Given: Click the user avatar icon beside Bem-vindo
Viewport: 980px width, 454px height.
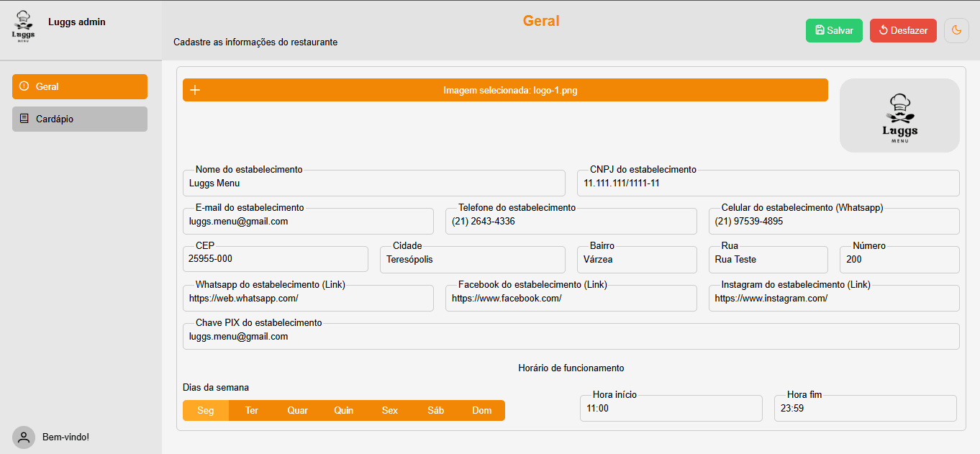Looking at the screenshot, I should 24,437.
